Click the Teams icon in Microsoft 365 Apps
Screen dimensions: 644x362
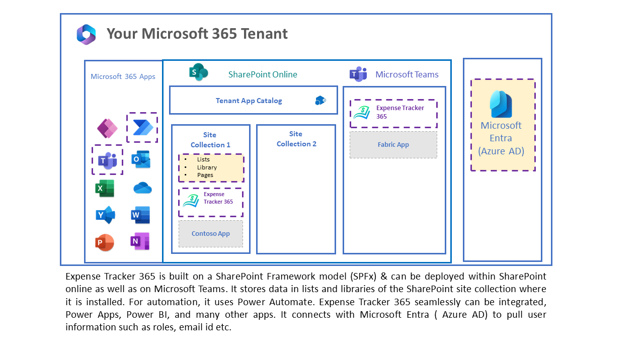point(107,160)
